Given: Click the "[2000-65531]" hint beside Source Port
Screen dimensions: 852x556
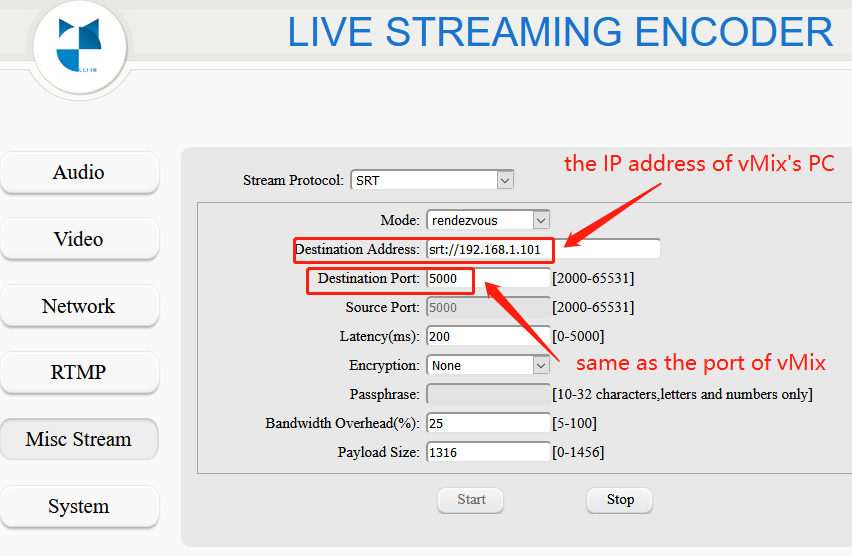Looking at the screenshot, I should pyautogui.click(x=593, y=307).
